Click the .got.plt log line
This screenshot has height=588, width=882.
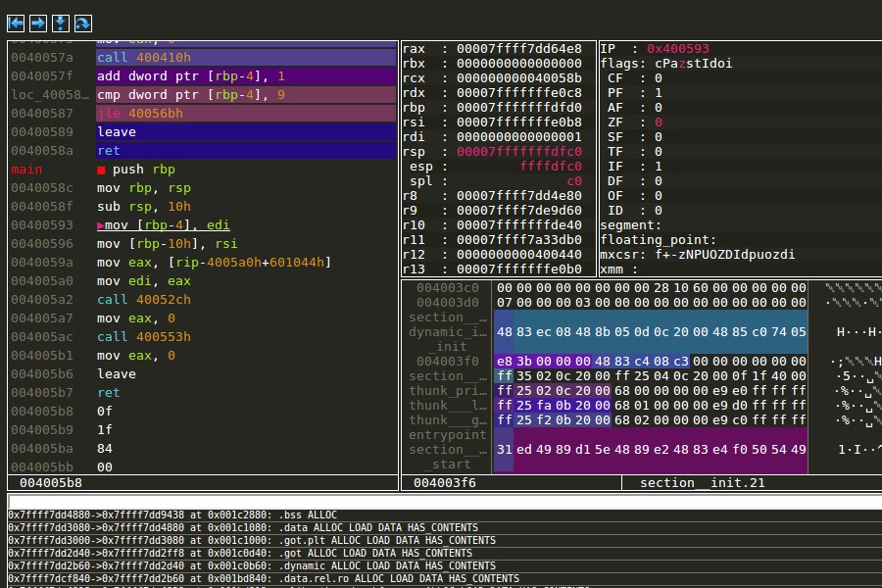point(252,540)
